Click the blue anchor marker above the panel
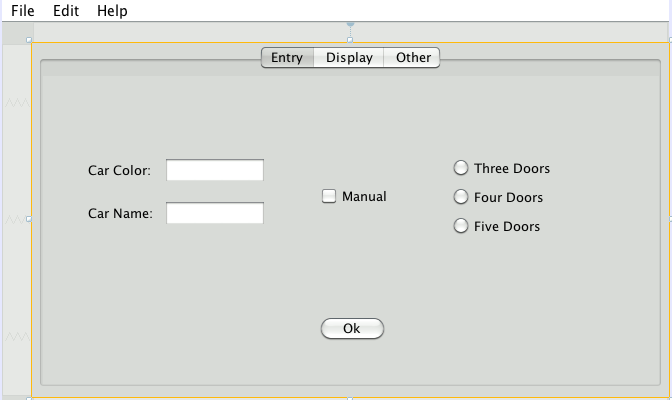The height and width of the screenshot is (400, 672). [x=350, y=23]
